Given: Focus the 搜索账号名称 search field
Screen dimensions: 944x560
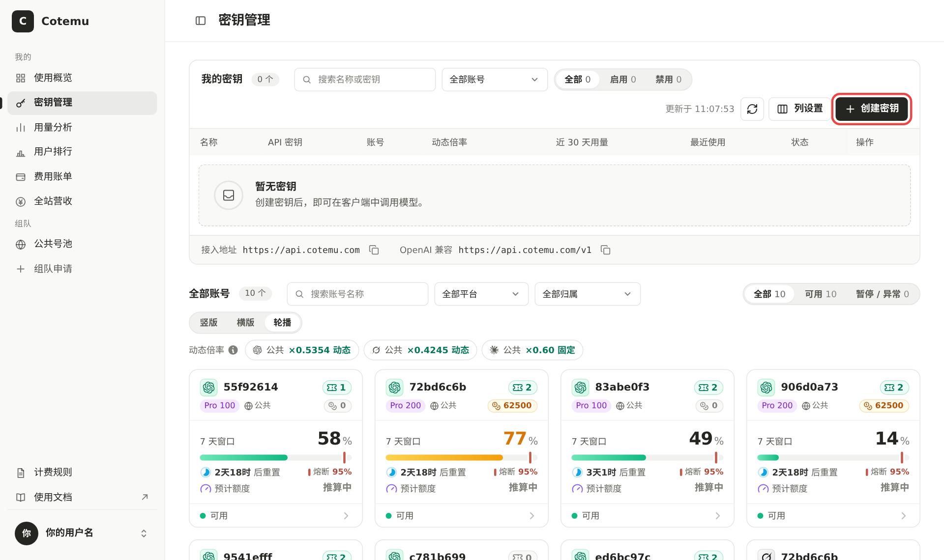Looking at the screenshot, I should pos(357,294).
